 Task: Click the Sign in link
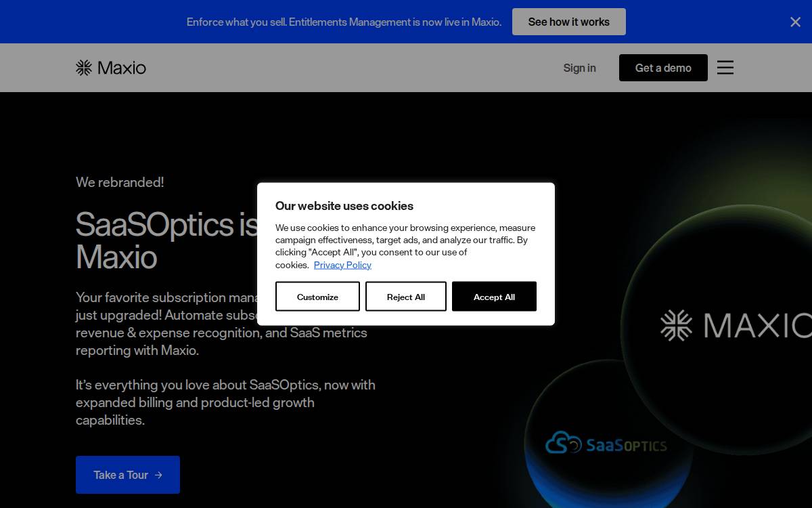(x=579, y=68)
